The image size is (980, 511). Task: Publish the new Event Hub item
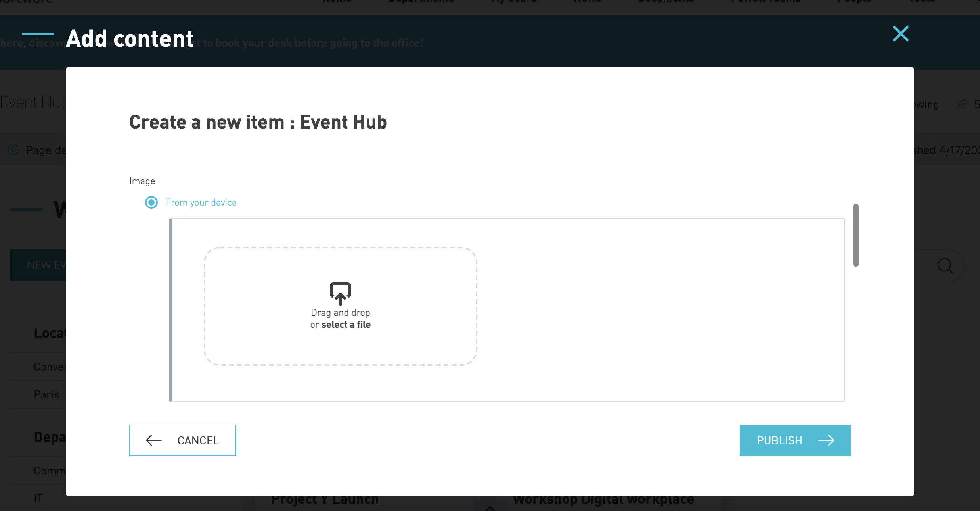pyautogui.click(x=795, y=440)
